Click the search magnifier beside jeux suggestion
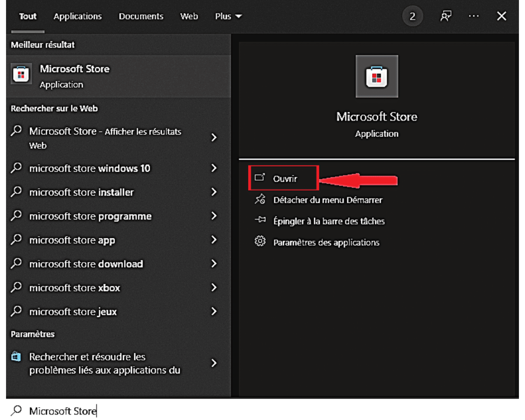 (x=16, y=311)
